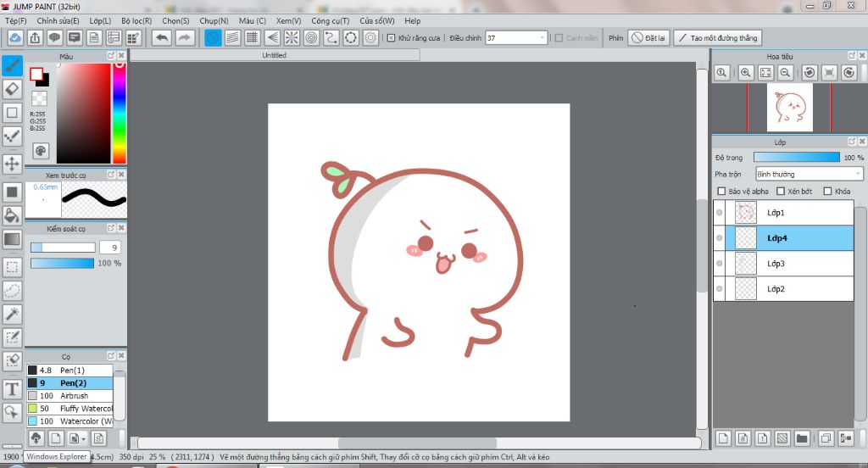Float the Lớp layer panel
868x468 pixels.
click(x=852, y=142)
